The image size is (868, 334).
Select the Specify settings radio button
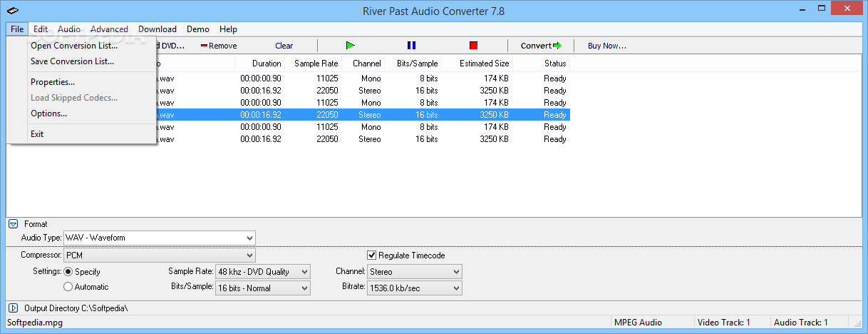[x=68, y=271]
